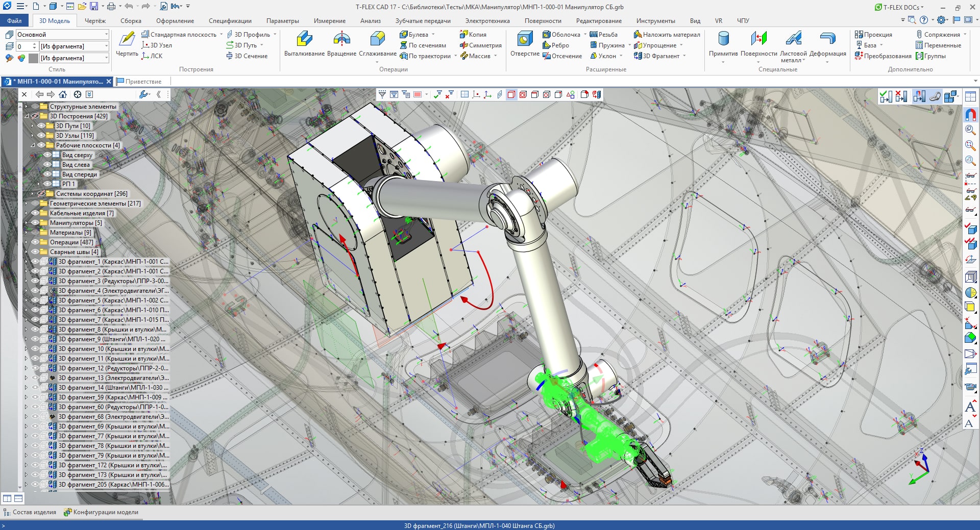Click the workplane grid selector filter icon

464,94
